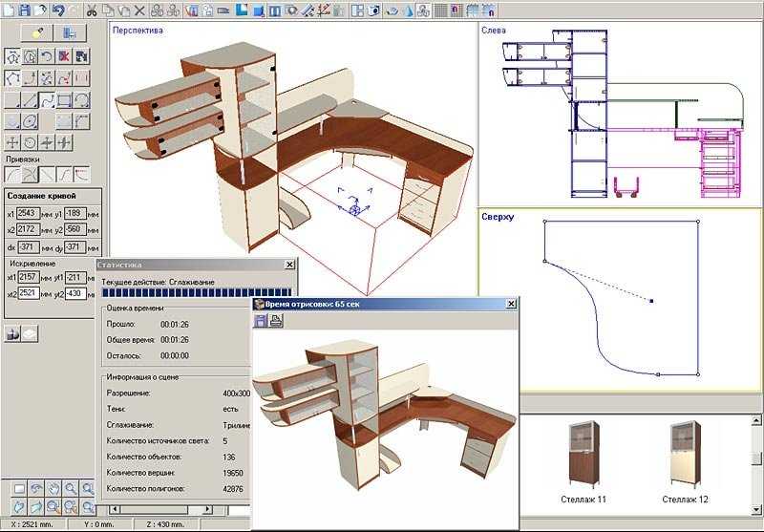This screenshot has height=532, width=764.
Task: Select the wavy curve drawing tool
Action: coord(47,101)
